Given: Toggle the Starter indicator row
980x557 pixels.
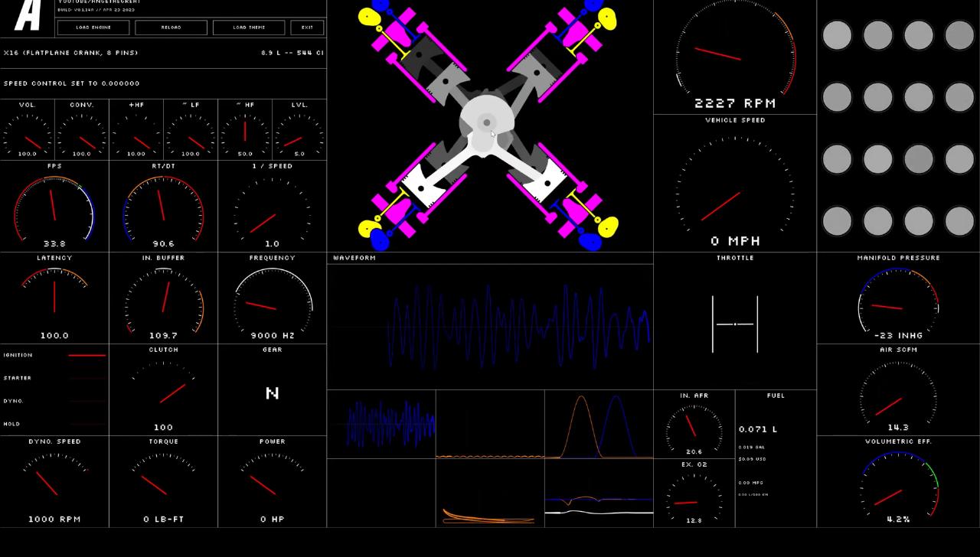Looking at the screenshot, I should click(x=54, y=378).
